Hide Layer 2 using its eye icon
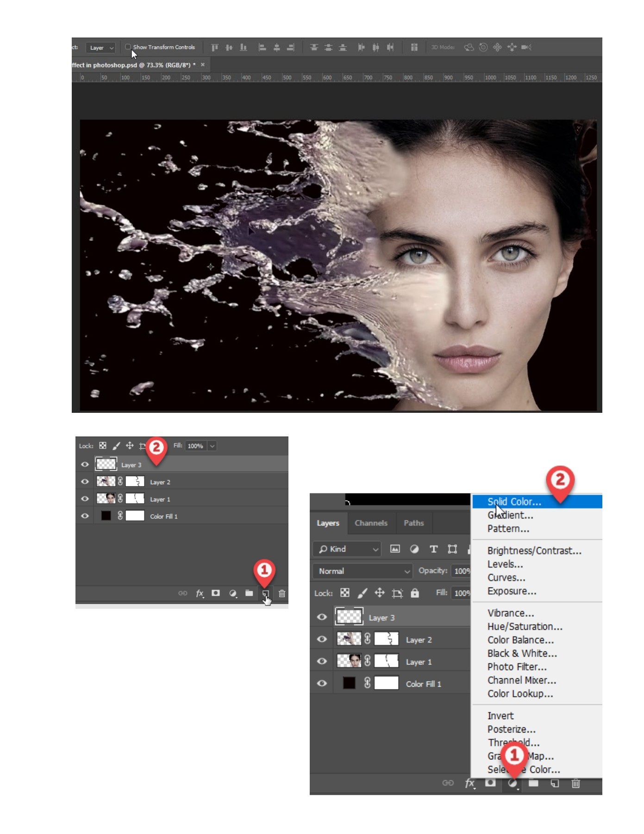Screen dimensions: 644x834 (x=322, y=639)
